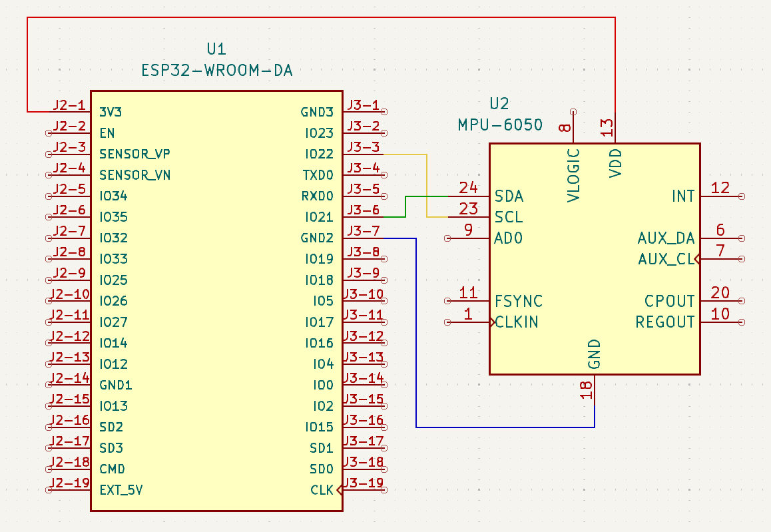Click the J2-1 pin number
Image resolution: width=771 pixels, height=532 pixels.
pos(69,105)
